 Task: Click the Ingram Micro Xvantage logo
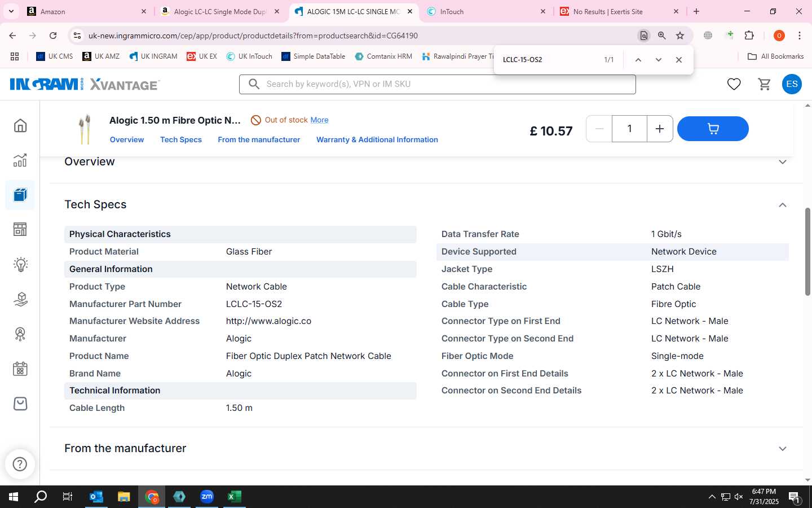85,84
